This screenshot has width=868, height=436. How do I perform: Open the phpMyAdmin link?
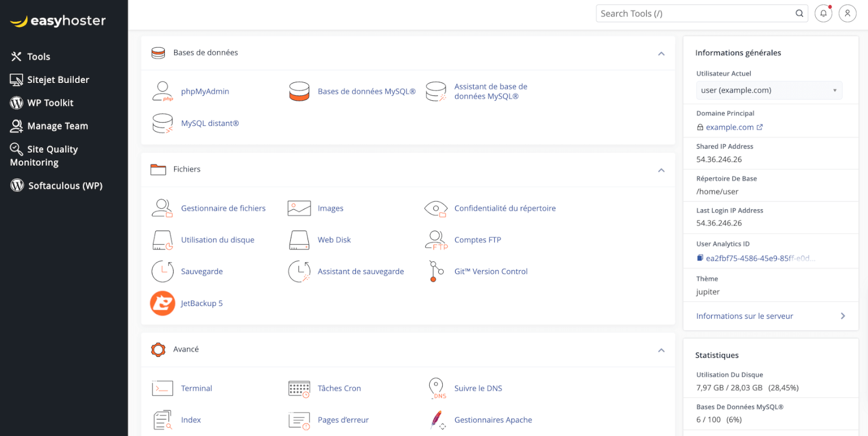pos(205,92)
